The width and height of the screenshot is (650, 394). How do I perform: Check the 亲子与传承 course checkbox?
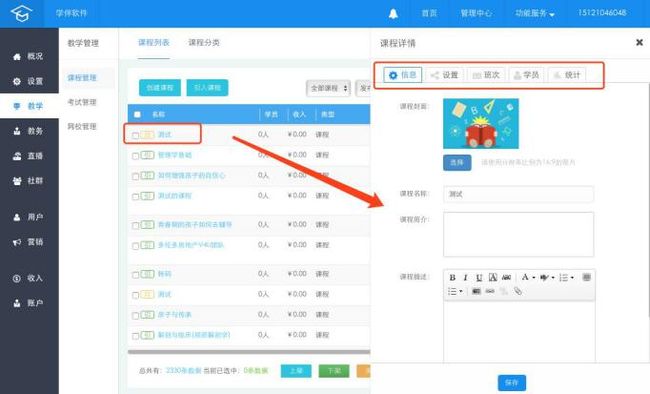point(135,316)
